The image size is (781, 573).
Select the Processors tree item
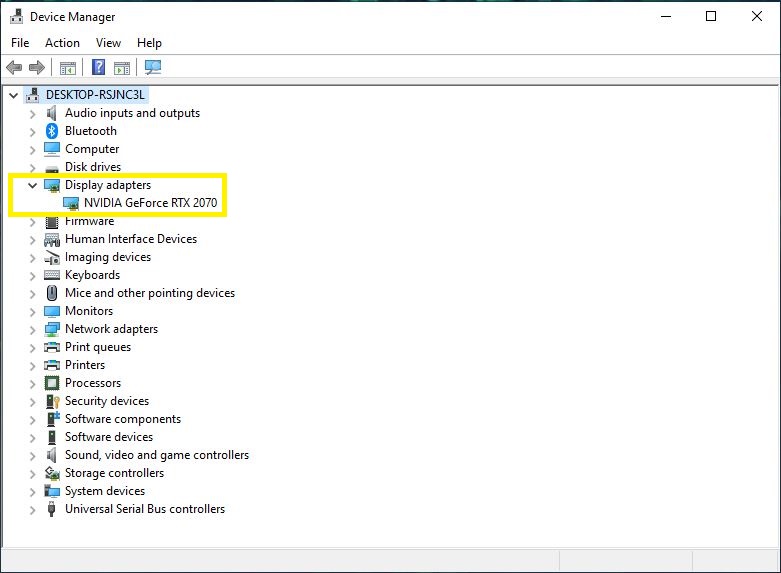coord(93,383)
